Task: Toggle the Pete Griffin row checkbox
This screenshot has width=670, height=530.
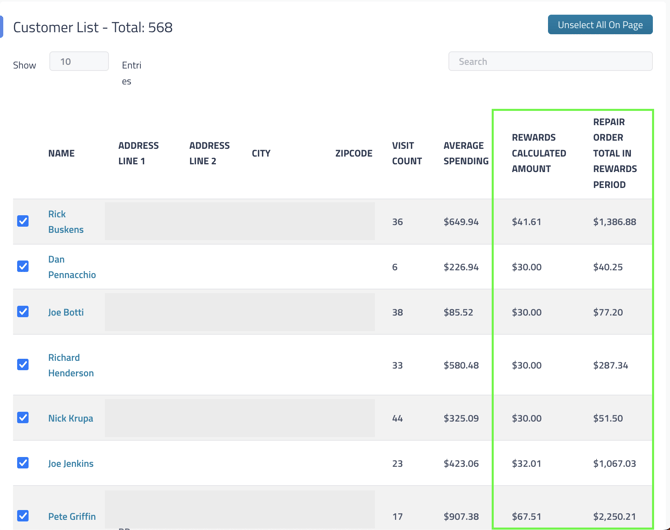Action: pyautogui.click(x=23, y=516)
